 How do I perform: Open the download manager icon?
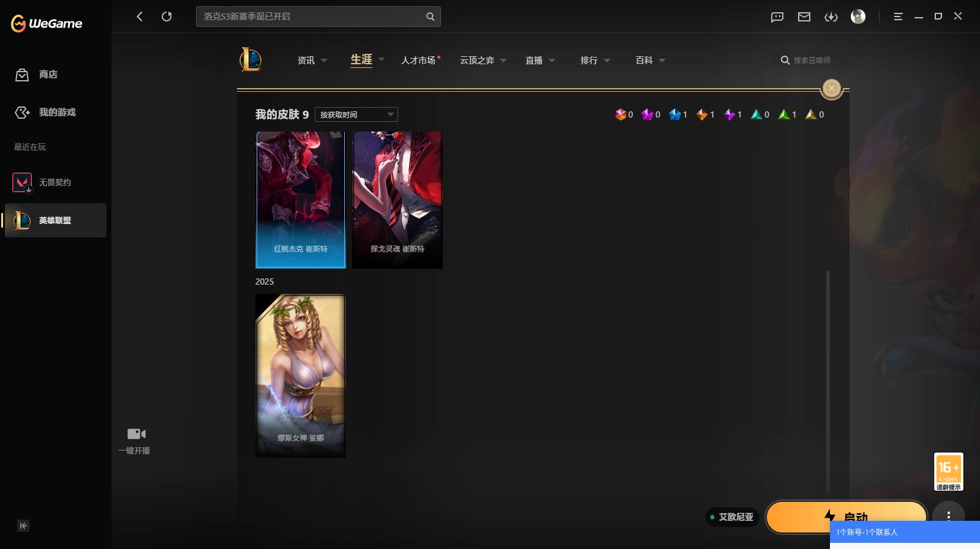[x=831, y=17]
